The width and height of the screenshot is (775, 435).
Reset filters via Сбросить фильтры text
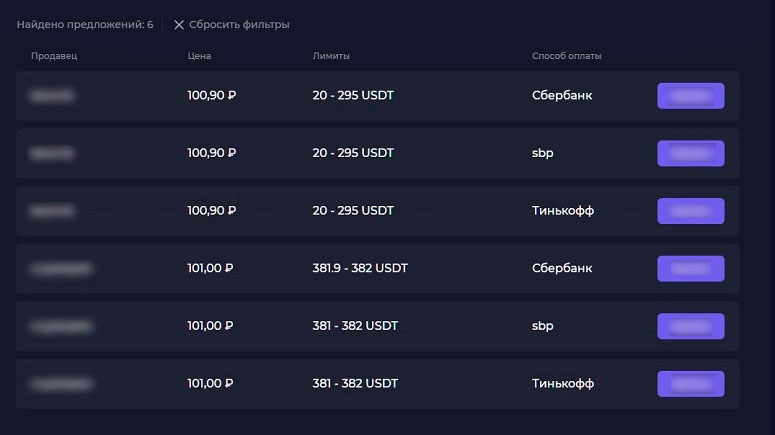coord(239,24)
